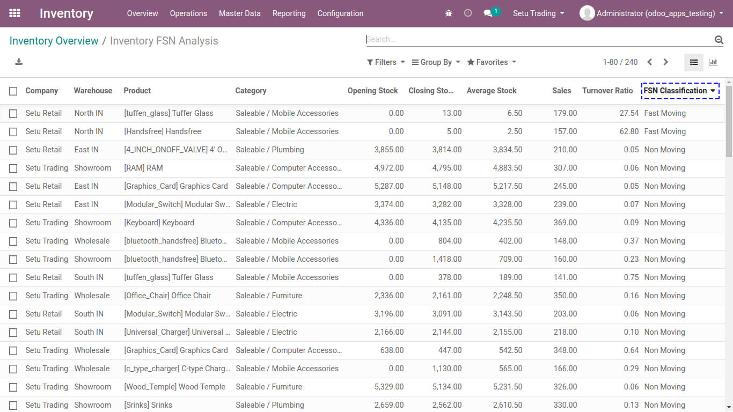Click the debug bug icon

click(448, 13)
